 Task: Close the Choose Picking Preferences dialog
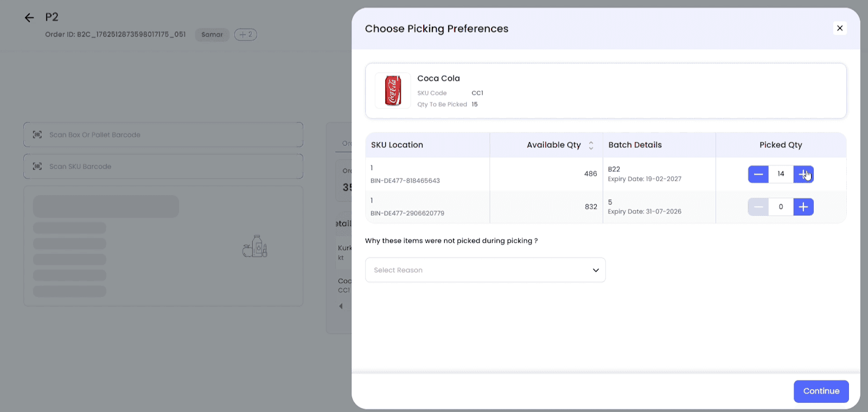839,28
